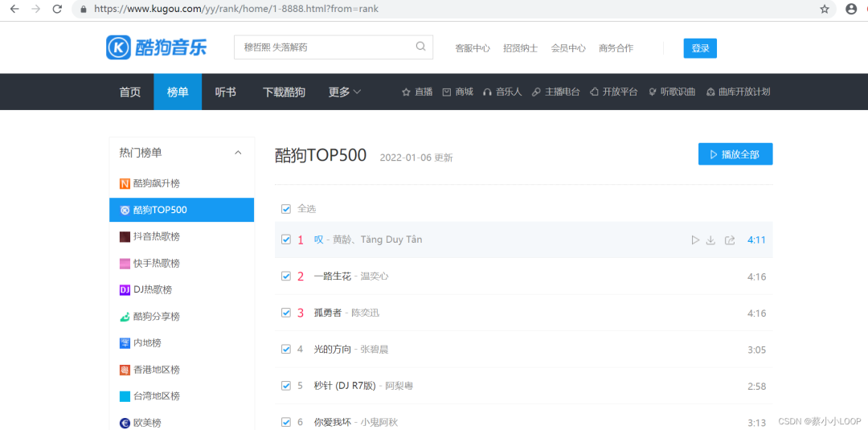
Task: Open the 招贤纳士 link
Action: tap(520, 48)
